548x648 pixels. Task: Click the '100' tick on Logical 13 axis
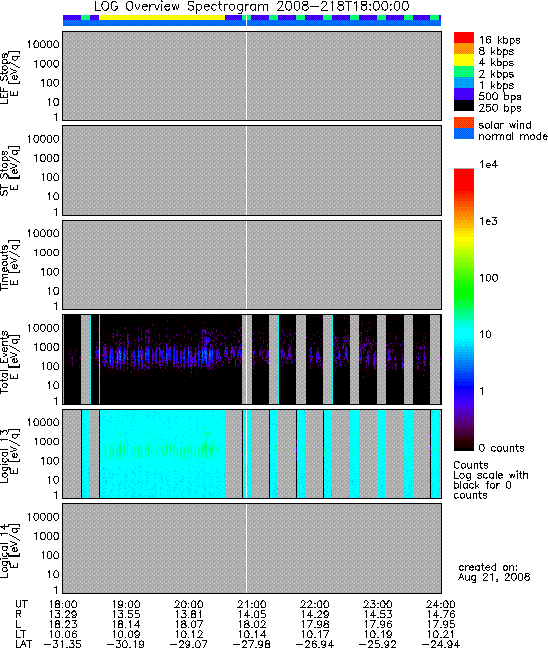tap(50, 461)
